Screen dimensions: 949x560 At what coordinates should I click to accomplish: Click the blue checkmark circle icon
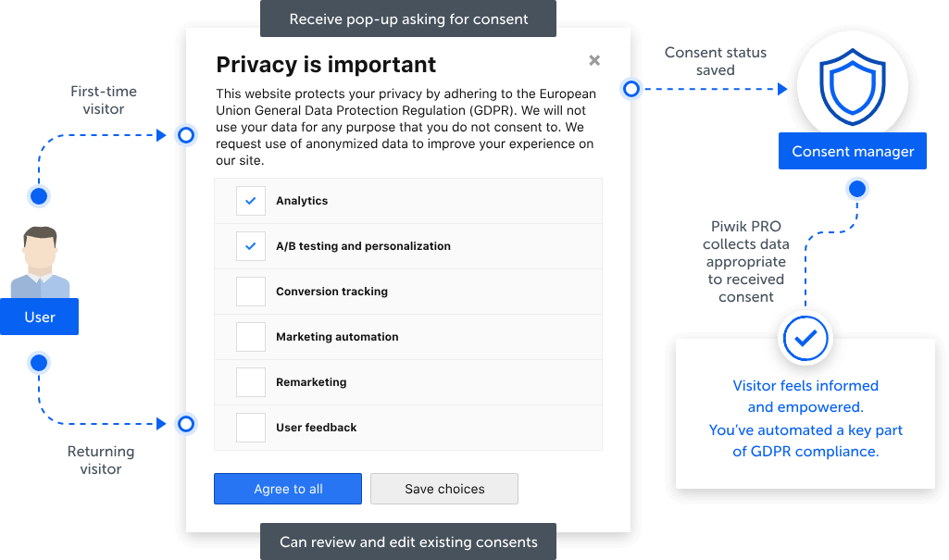pos(805,338)
